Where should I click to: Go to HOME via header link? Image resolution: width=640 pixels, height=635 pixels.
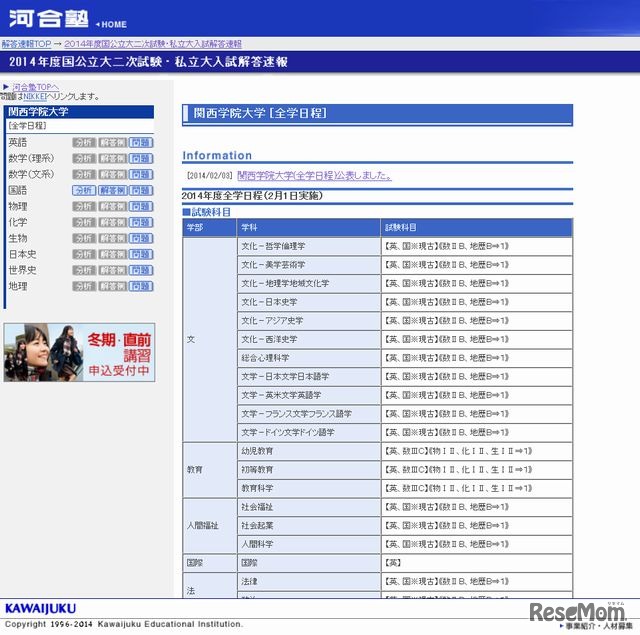(111, 24)
